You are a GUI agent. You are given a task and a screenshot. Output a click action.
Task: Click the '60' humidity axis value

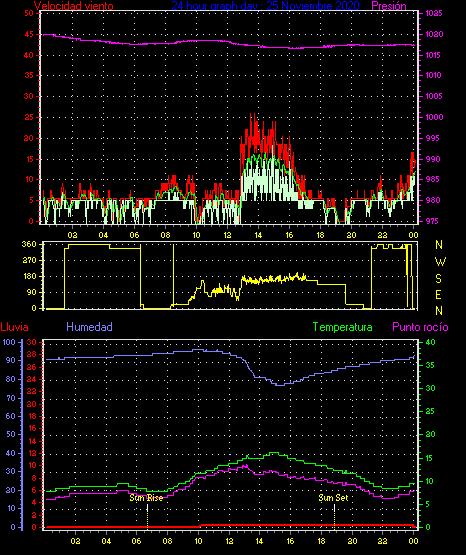coord(11,416)
